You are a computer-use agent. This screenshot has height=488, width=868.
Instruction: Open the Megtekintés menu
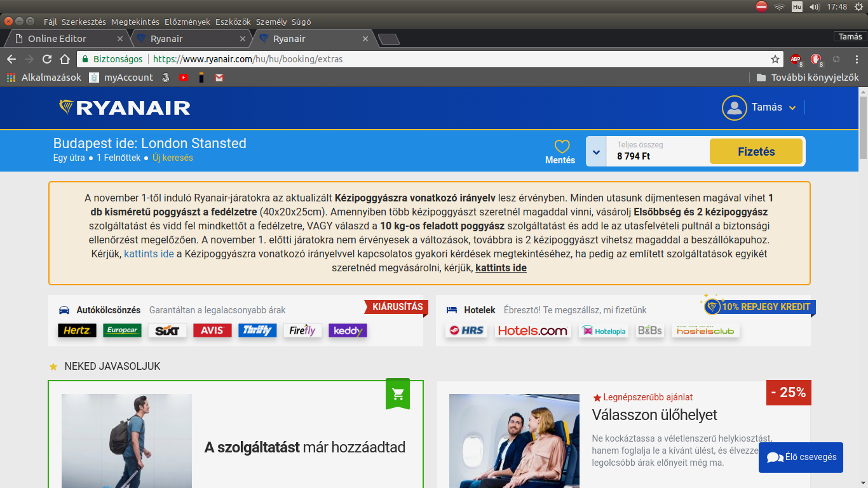[x=135, y=22]
